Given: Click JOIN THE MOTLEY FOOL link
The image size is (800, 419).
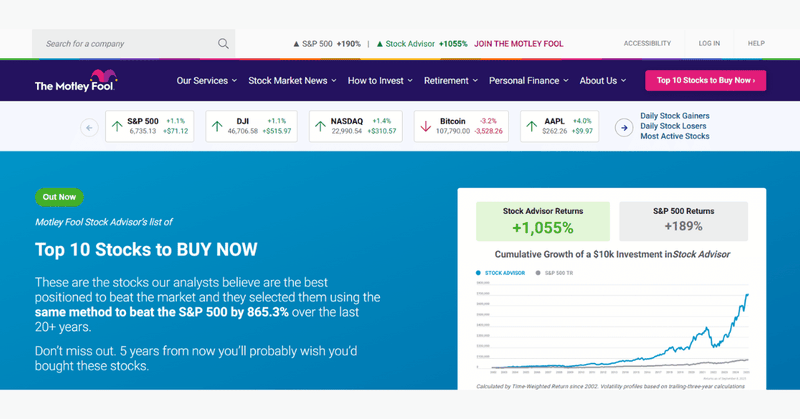Looking at the screenshot, I should point(518,44).
